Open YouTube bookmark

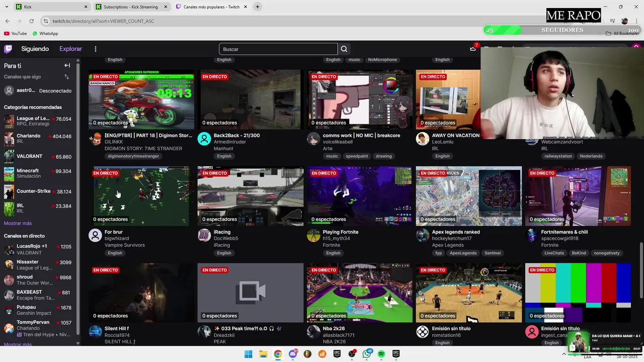15,33
